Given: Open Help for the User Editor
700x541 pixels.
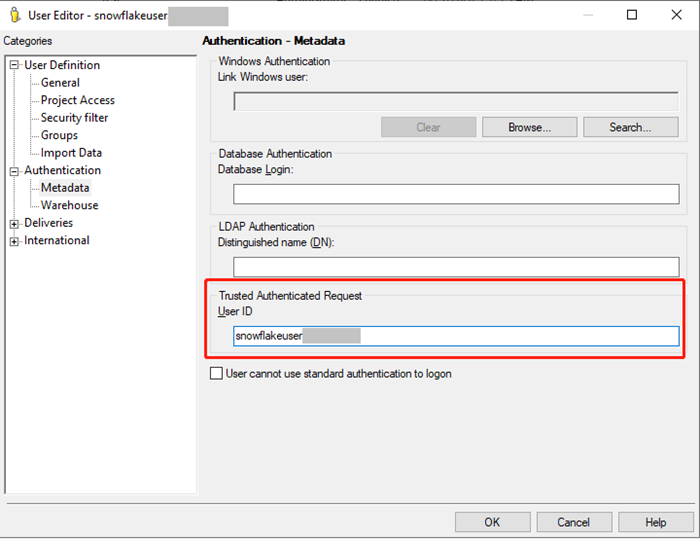Looking at the screenshot, I should 655,522.
